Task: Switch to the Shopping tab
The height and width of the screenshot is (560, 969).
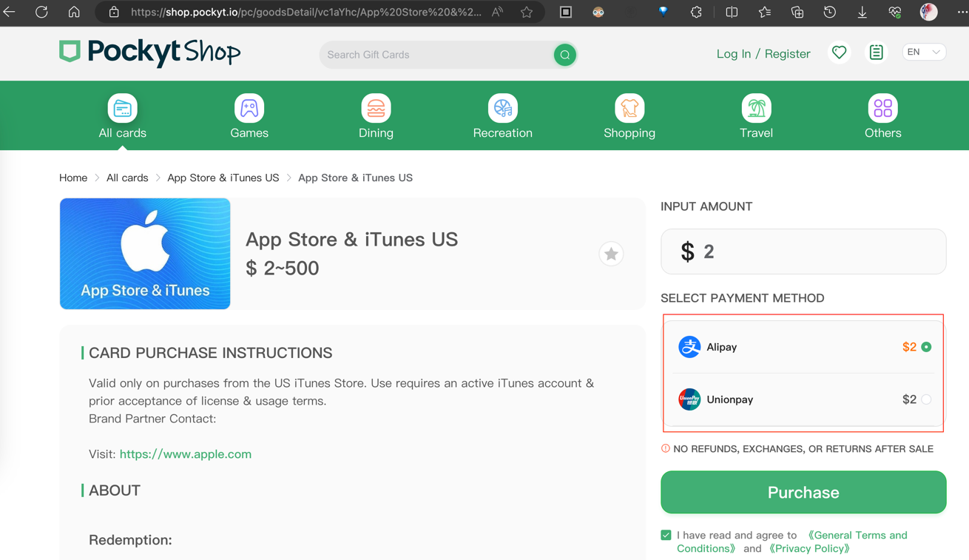Action: (629, 117)
